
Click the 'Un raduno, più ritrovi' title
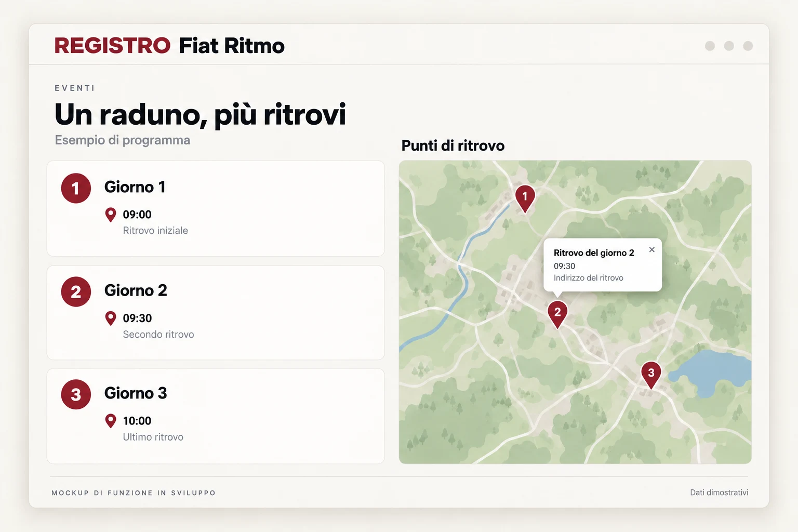pyautogui.click(x=201, y=115)
